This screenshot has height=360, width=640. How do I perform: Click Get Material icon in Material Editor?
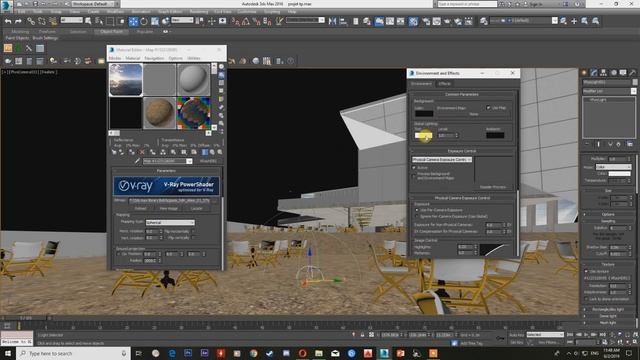coord(114,152)
